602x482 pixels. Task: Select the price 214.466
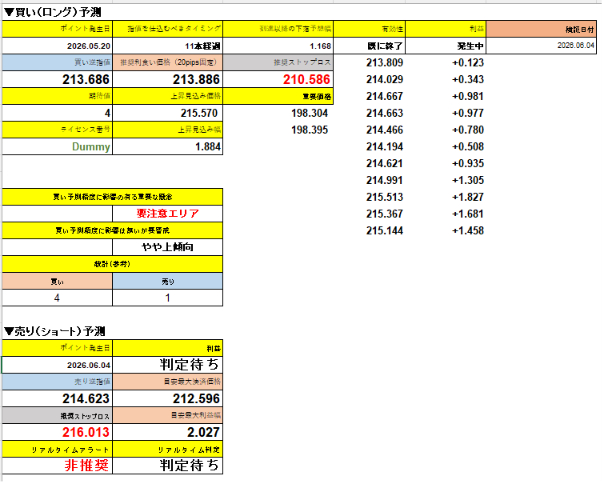click(x=384, y=130)
